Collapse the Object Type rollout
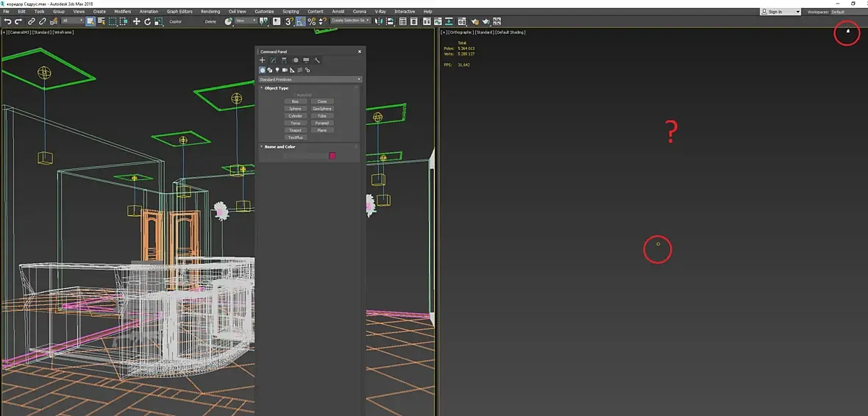The image size is (868, 416). [277, 88]
